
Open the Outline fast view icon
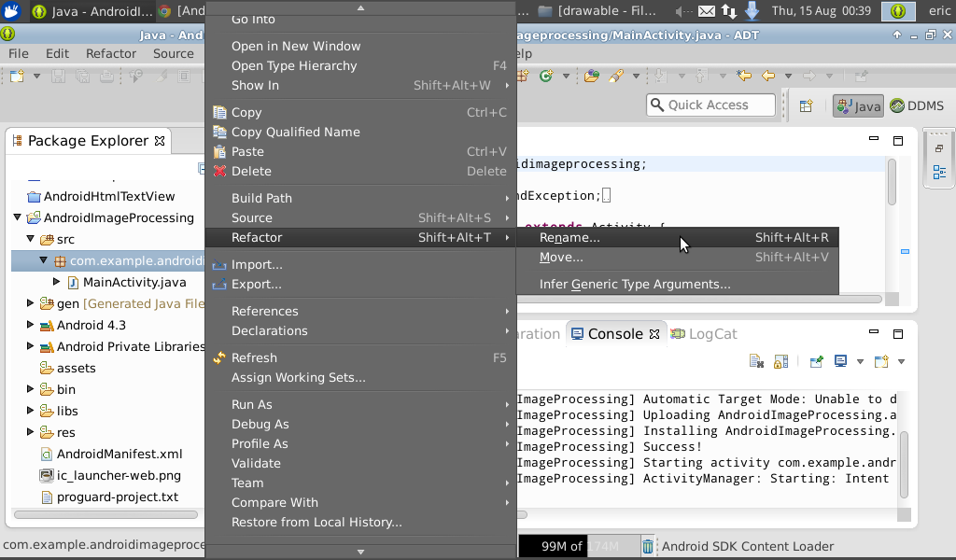(x=939, y=173)
